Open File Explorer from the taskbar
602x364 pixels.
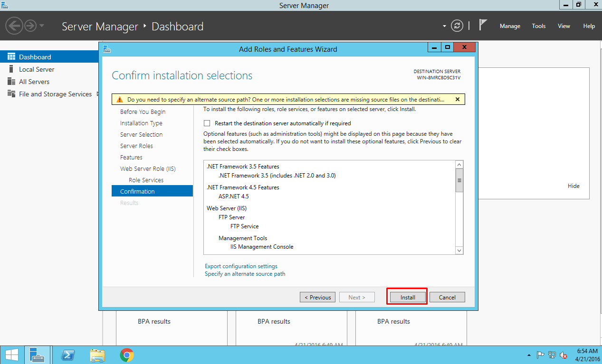(x=97, y=355)
